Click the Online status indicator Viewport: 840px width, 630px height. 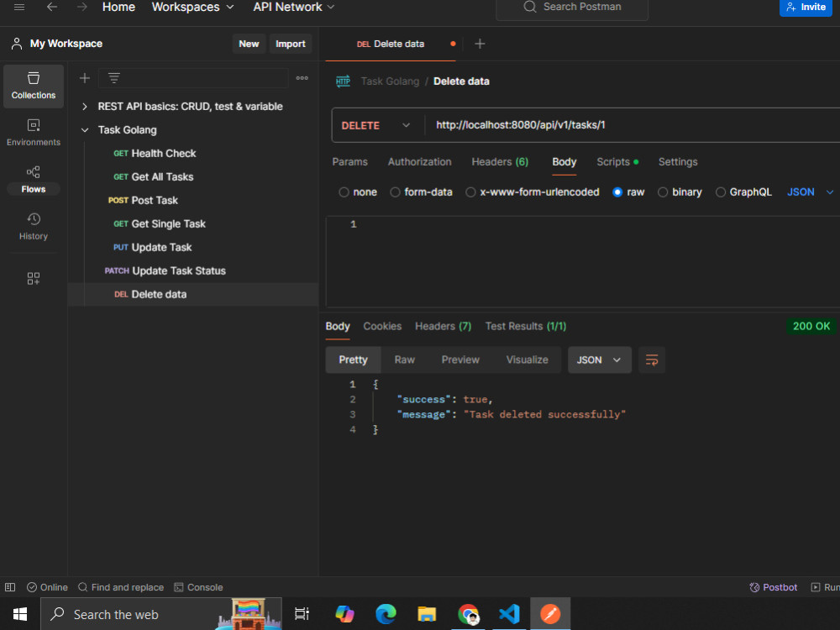pos(47,588)
